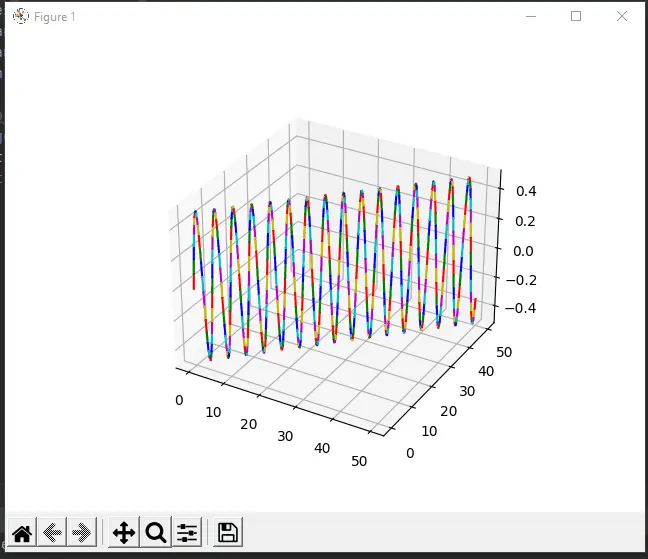Click the 50 tick label on front bottom axis

[359, 461]
